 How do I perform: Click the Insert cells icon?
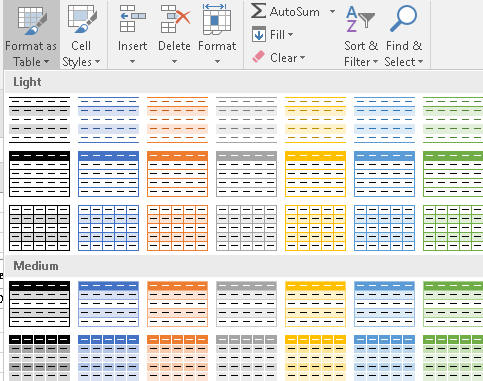[132, 19]
